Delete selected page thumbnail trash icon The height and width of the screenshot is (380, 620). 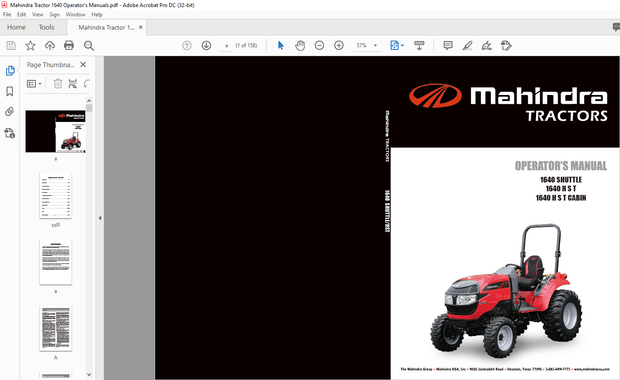pos(58,83)
